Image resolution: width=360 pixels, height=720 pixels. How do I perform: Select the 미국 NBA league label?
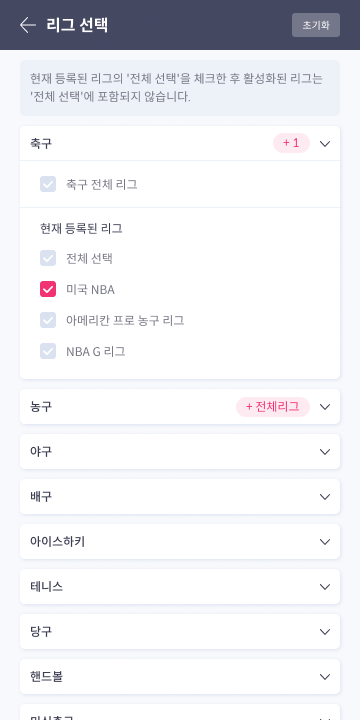(x=90, y=290)
